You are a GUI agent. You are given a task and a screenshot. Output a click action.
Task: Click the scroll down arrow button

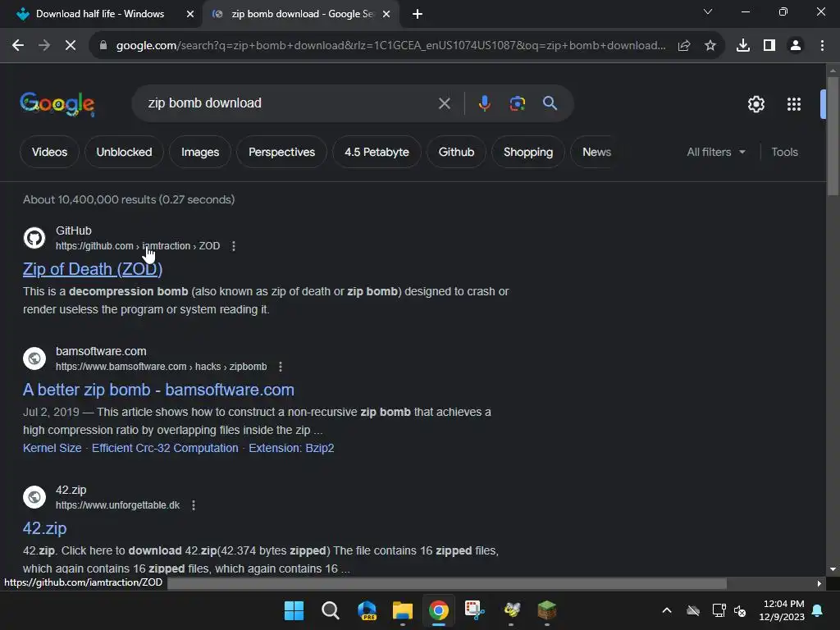tap(833, 569)
